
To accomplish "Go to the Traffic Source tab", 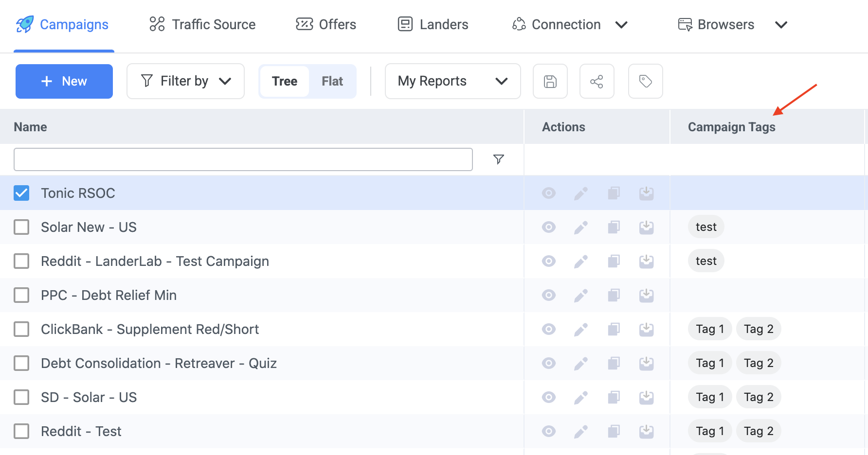I will (x=202, y=24).
